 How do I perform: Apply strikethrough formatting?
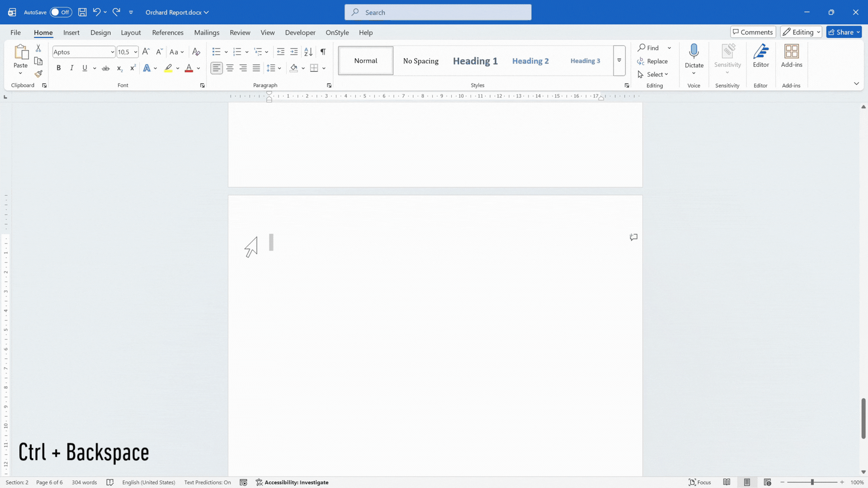point(106,68)
